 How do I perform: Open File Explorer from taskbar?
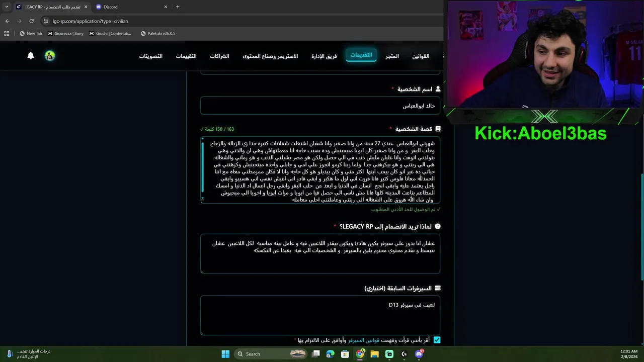[x=374, y=354]
